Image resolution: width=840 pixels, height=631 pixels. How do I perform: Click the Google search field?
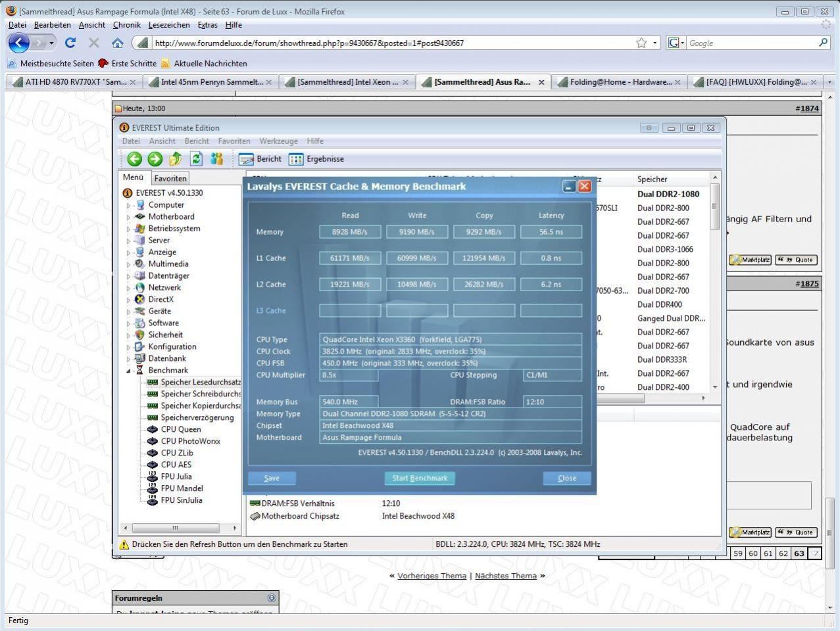pyautogui.click(x=751, y=43)
